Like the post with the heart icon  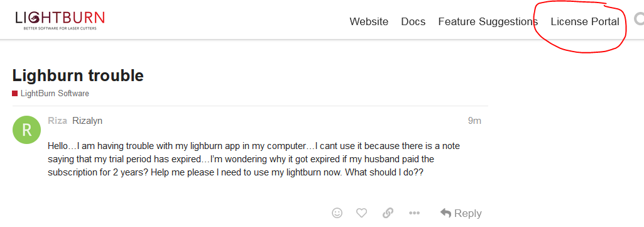(x=361, y=213)
